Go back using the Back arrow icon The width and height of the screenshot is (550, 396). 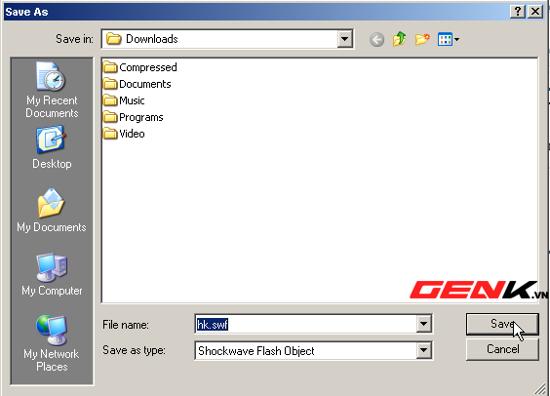tap(377, 40)
